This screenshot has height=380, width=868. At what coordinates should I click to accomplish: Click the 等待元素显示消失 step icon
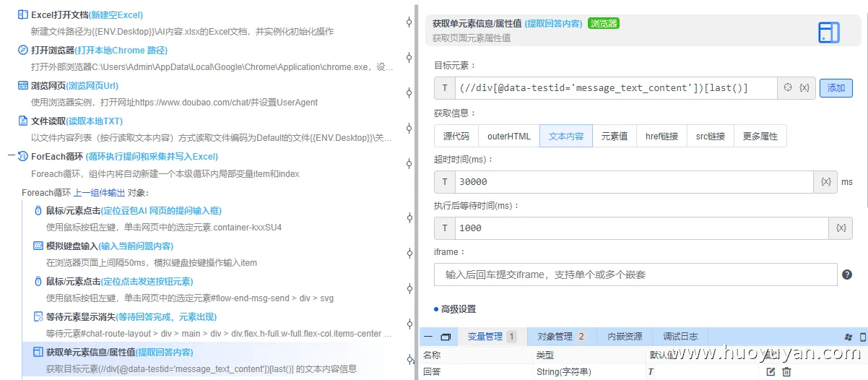pyautogui.click(x=38, y=316)
